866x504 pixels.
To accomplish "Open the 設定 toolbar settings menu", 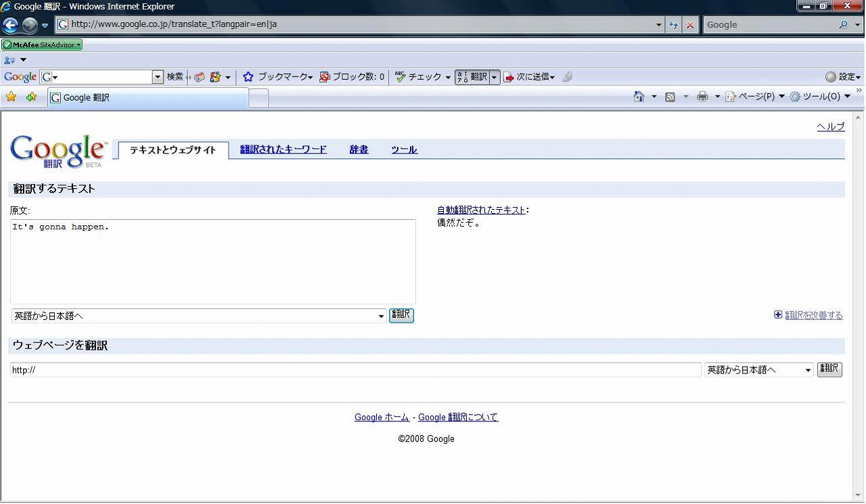I will [844, 77].
